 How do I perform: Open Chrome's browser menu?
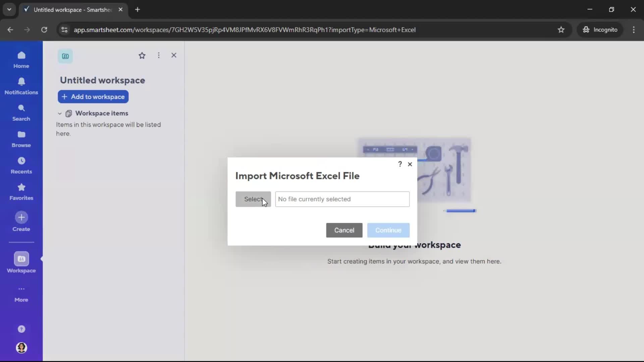coord(634,29)
